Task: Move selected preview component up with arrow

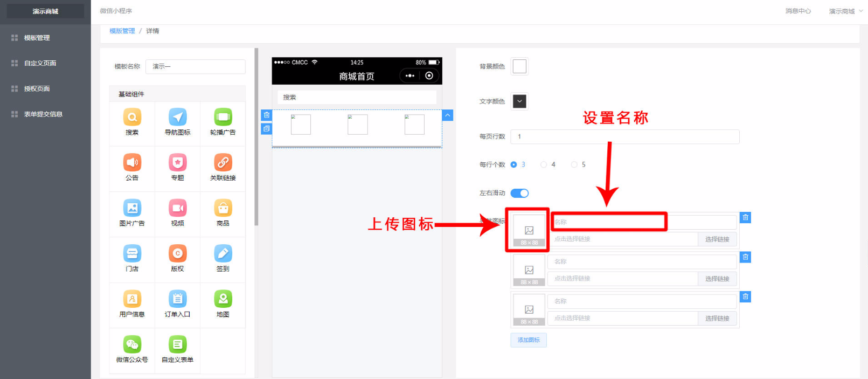Action: pyautogui.click(x=448, y=115)
